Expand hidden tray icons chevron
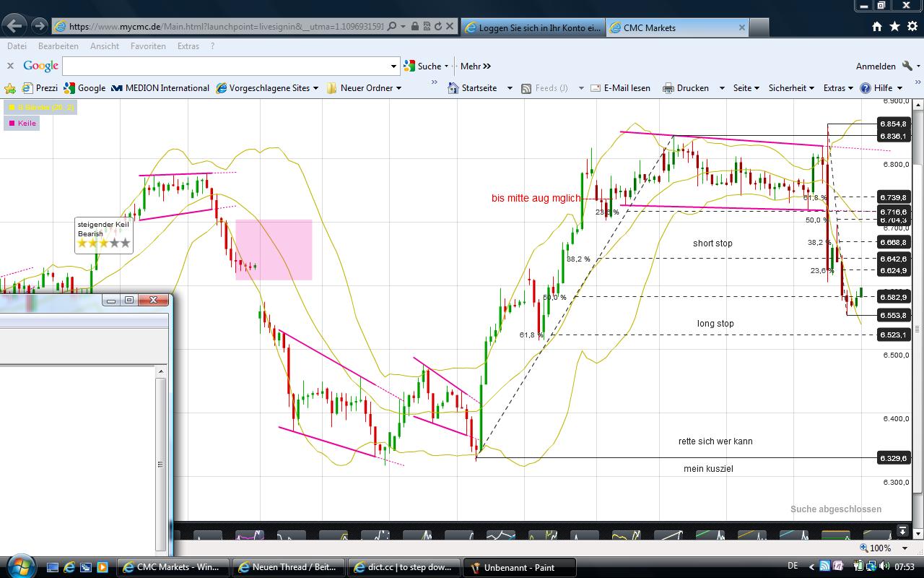This screenshot has width=924, height=578. tap(811, 567)
